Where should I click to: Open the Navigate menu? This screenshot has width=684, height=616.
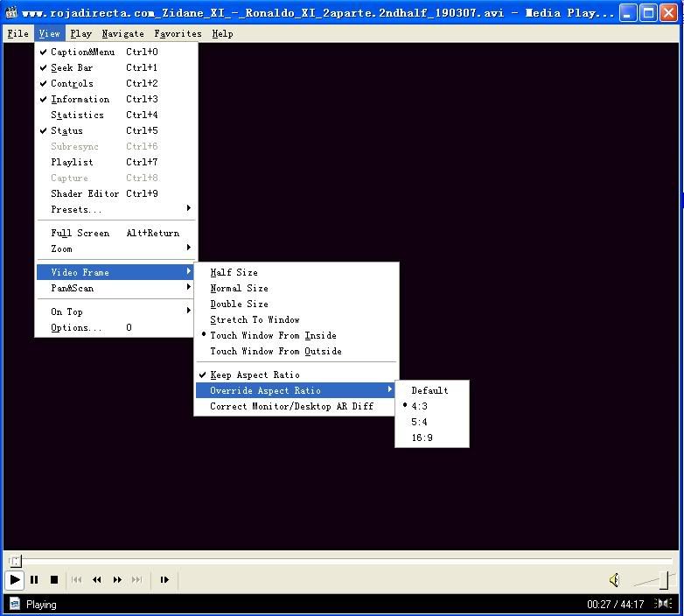(x=123, y=33)
